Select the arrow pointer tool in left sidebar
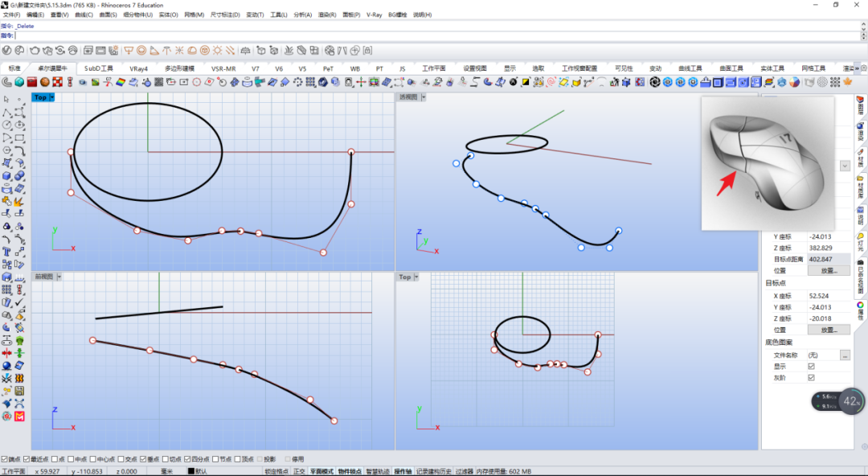This screenshot has height=476, width=868. [x=6, y=100]
